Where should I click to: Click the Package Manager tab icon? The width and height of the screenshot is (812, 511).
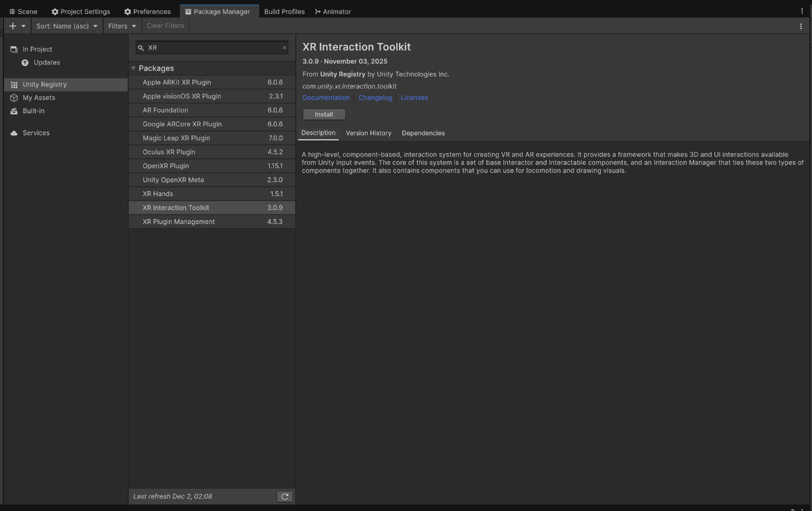coord(188,12)
